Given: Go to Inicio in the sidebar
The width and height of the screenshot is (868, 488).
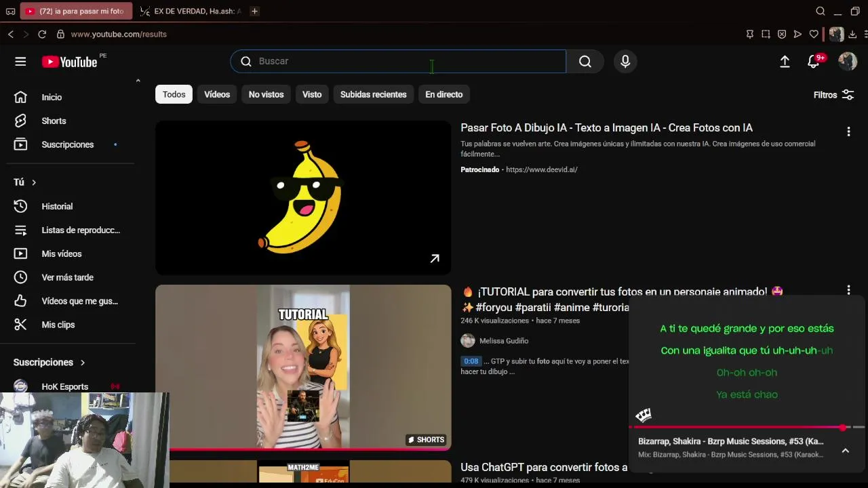Looking at the screenshot, I should click(x=52, y=98).
